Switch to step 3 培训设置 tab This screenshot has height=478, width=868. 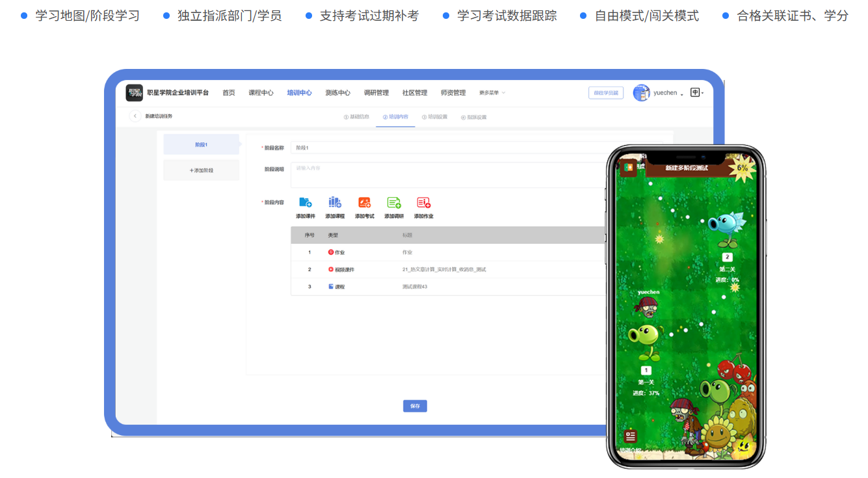pos(434,117)
